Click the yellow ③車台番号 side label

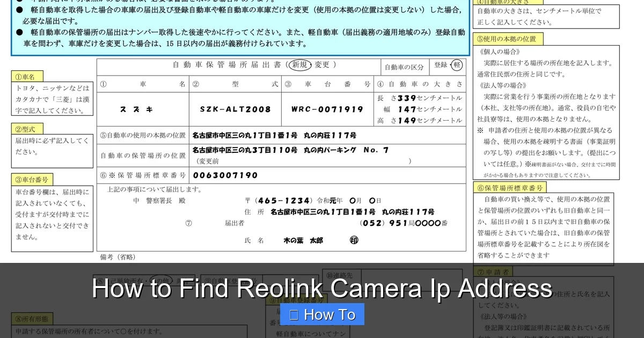[x=33, y=179]
